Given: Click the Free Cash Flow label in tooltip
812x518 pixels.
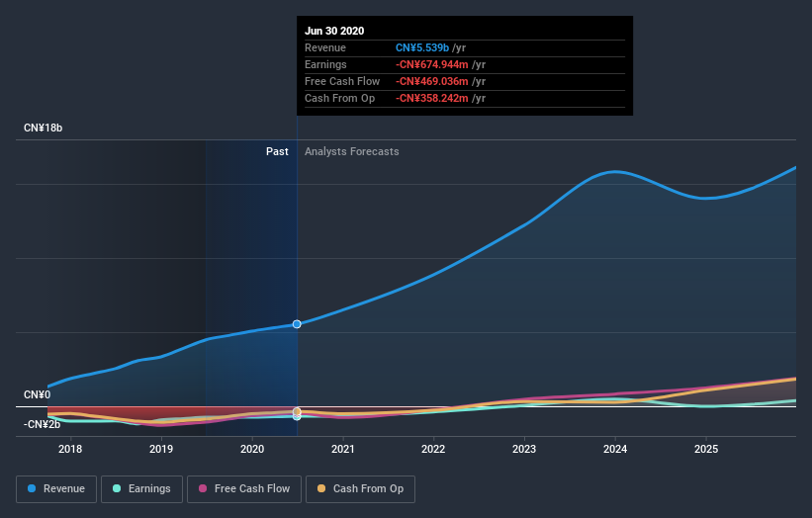Looking at the screenshot, I should point(342,81).
